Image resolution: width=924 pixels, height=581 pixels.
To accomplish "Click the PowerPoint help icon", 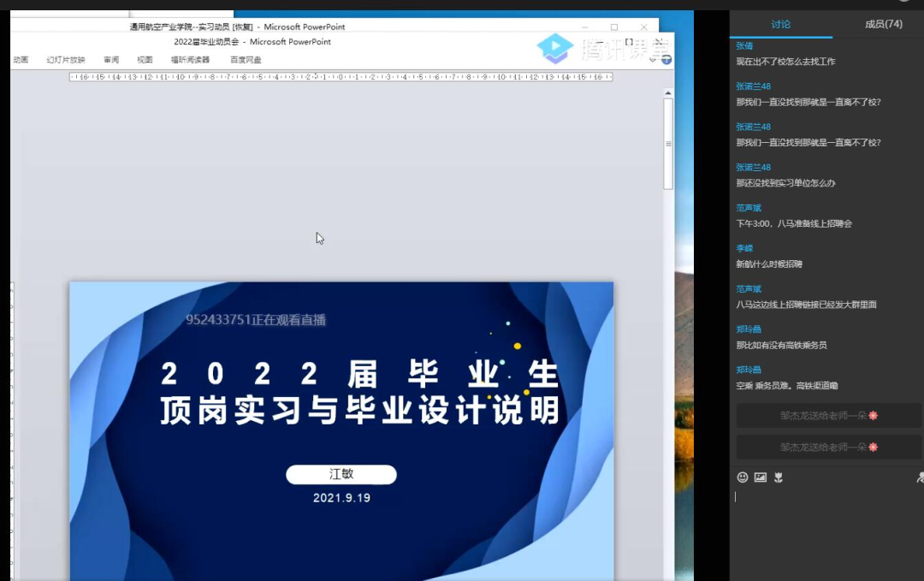I will click(x=666, y=60).
